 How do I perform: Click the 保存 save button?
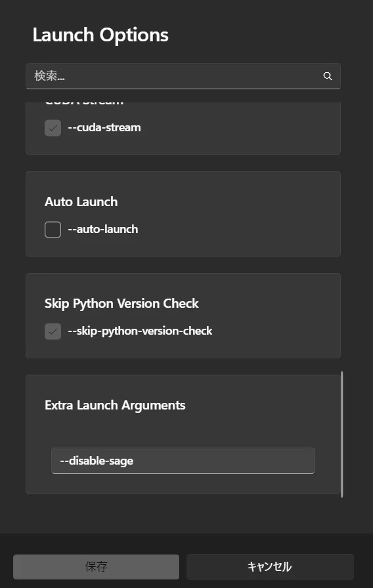96,566
